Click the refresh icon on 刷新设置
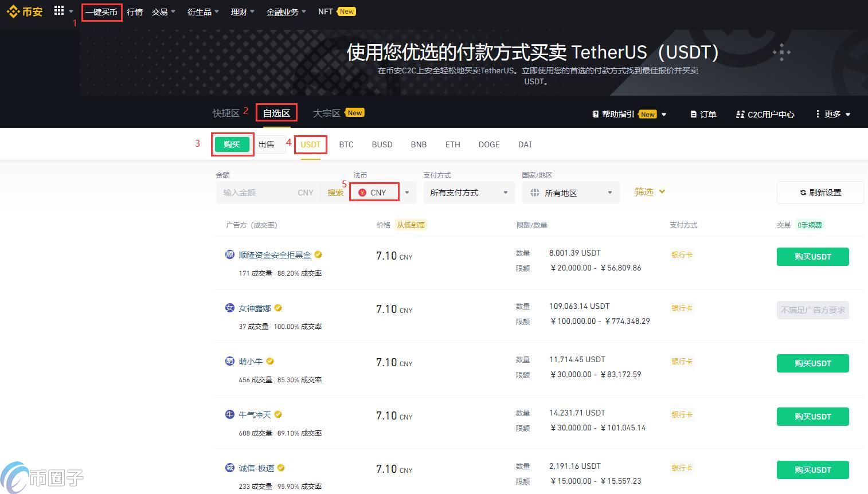This screenshot has height=494, width=868. tap(803, 193)
